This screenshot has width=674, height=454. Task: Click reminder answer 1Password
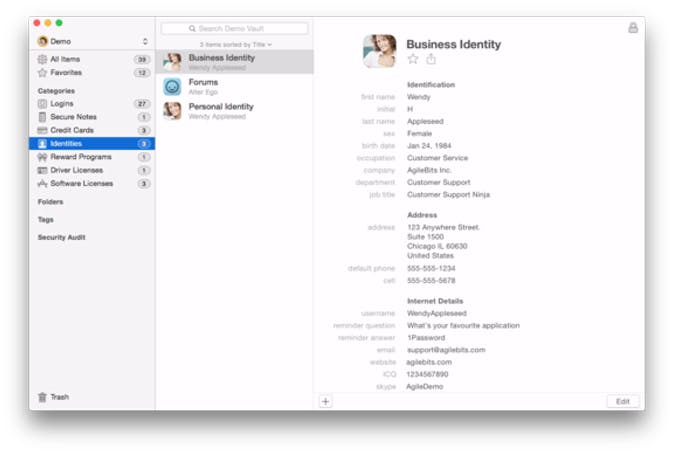426,338
